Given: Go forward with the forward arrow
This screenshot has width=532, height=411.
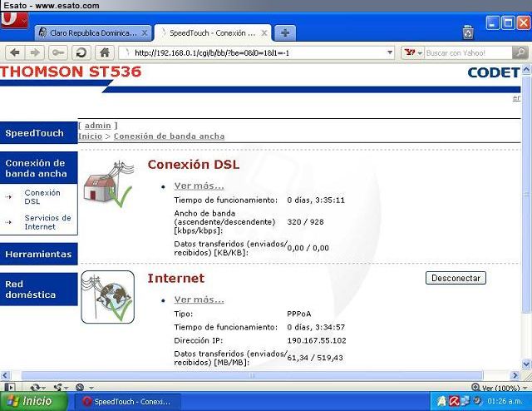Looking at the screenshot, I should (35, 52).
